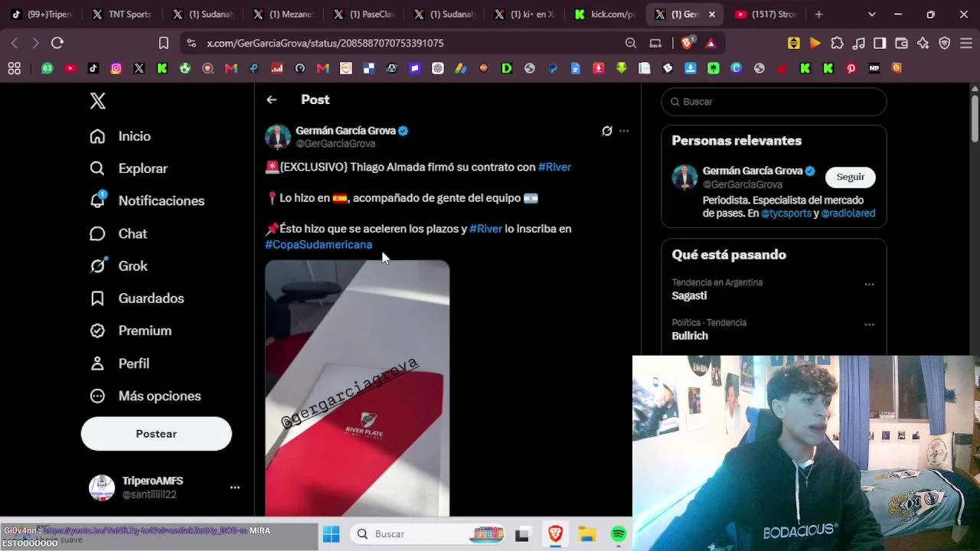Open the @tycsports mention link

pos(786,214)
